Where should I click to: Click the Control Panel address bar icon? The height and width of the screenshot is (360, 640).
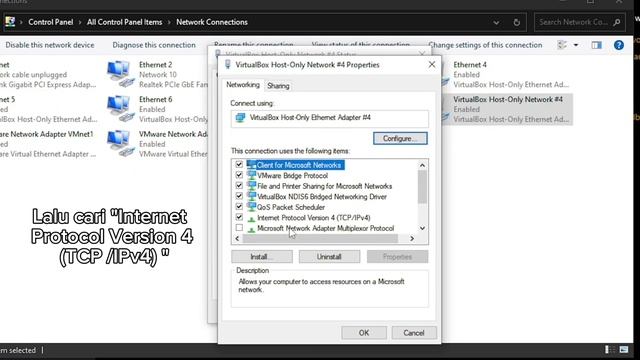(10, 22)
